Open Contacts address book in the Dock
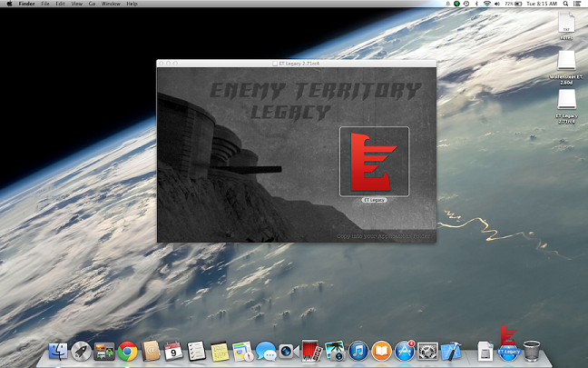This screenshot has width=588, height=368. [x=151, y=352]
